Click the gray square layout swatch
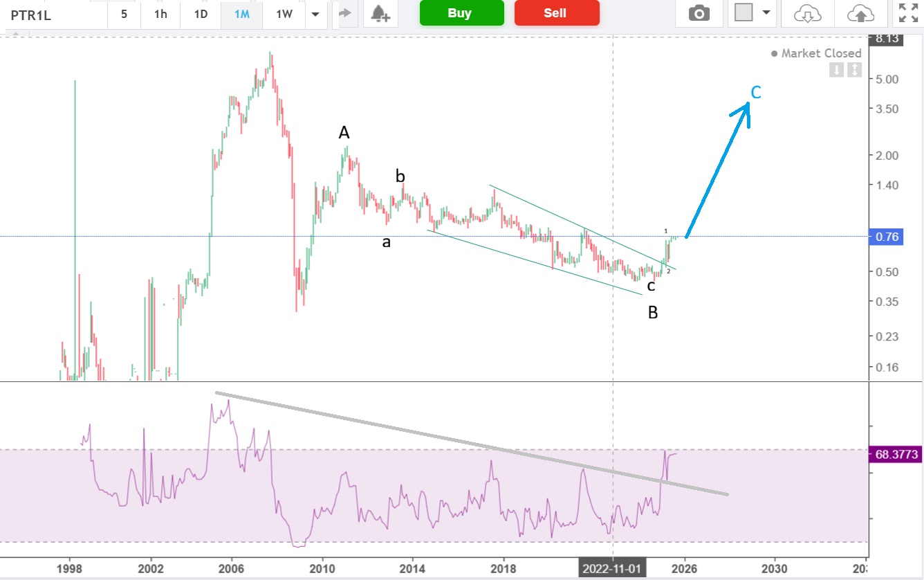This screenshot has height=580, width=924. coord(743,13)
